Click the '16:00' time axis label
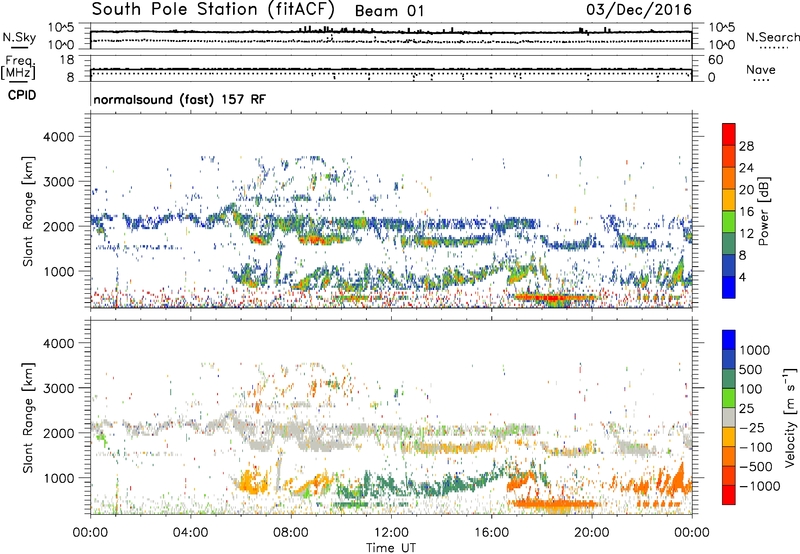 (x=491, y=533)
